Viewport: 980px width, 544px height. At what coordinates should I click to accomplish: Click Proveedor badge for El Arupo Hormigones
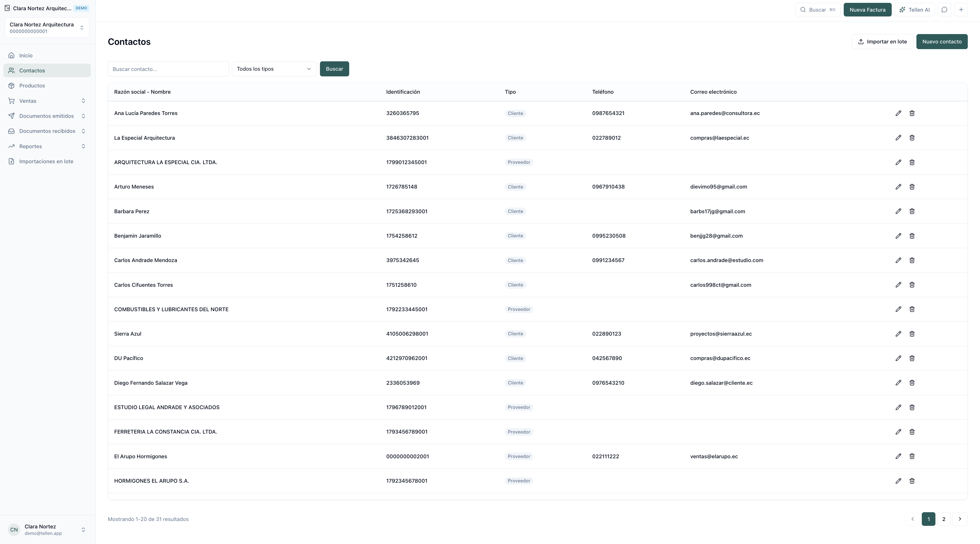pyautogui.click(x=519, y=457)
